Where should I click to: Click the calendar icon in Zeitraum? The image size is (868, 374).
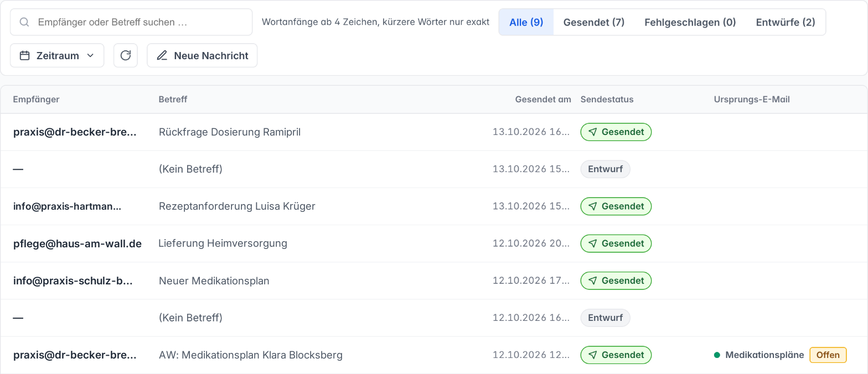tap(24, 55)
